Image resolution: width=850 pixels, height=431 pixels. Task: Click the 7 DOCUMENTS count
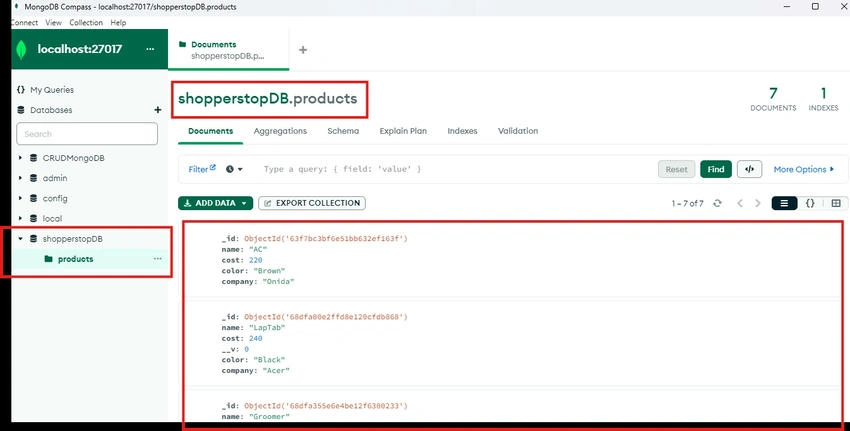point(773,99)
